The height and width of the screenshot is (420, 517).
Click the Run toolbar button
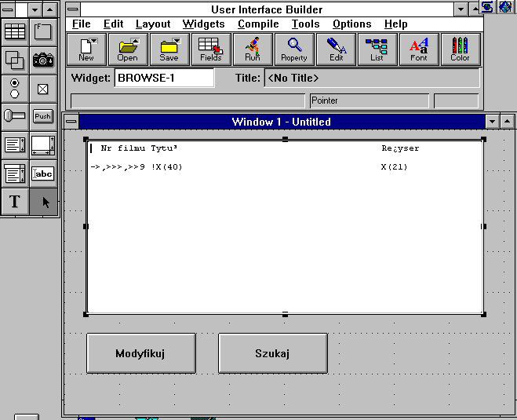point(253,49)
